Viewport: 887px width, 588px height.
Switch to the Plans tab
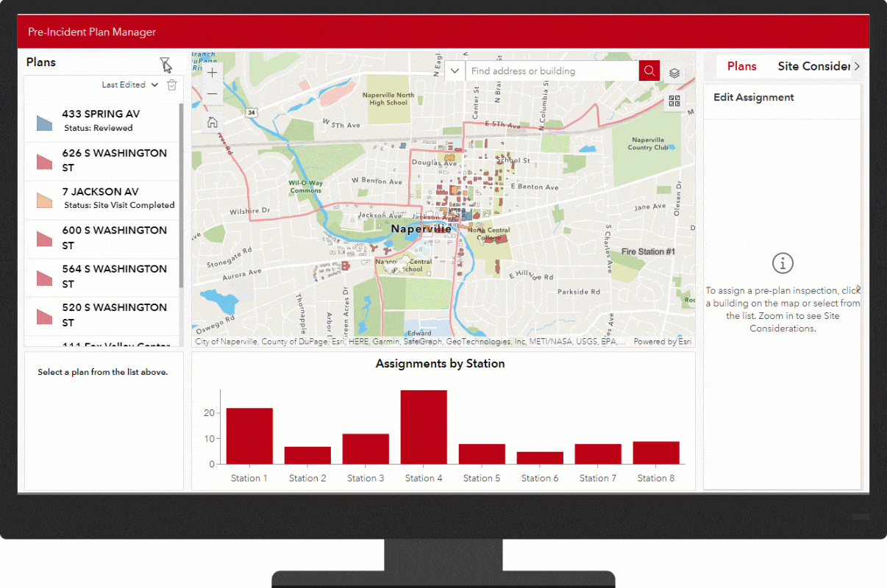(x=742, y=66)
